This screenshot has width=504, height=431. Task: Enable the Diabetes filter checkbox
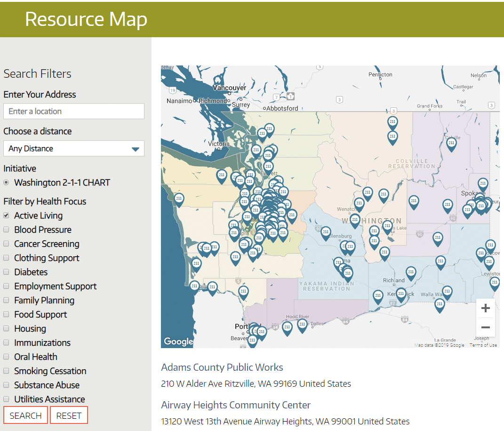[6, 272]
